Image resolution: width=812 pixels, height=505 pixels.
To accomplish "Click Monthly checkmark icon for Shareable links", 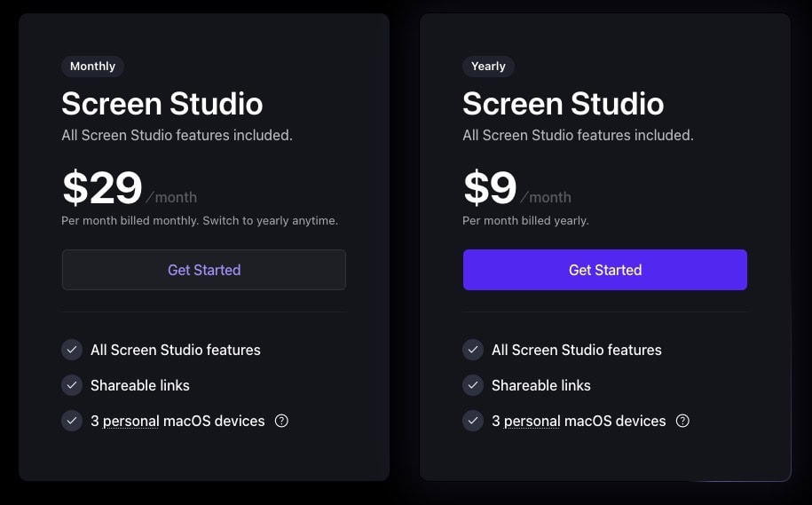I will pyautogui.click(x=72, y=385).
